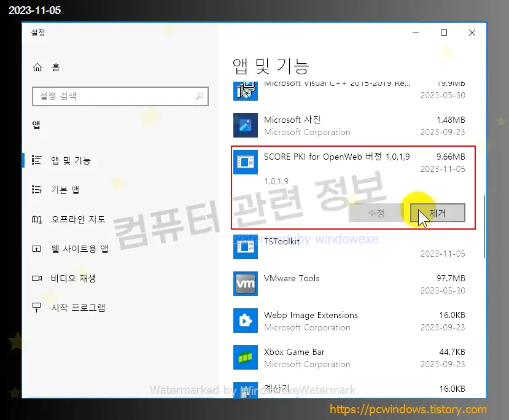Select the VMware Tools list entry
The height and width of the screenshot is (420, 509).
349,284
